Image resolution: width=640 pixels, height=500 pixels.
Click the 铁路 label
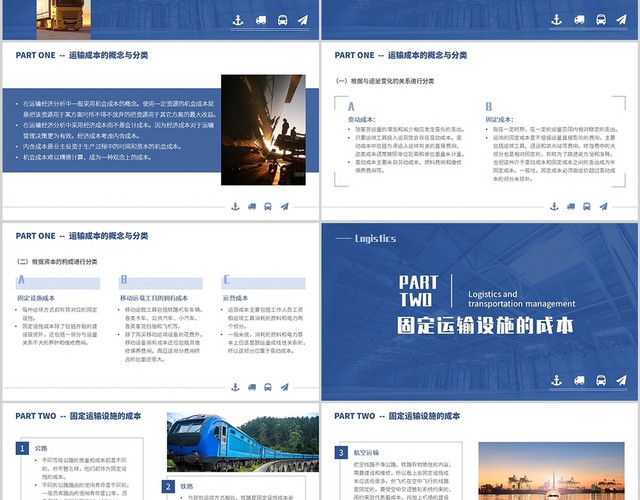tap(187, 486)
